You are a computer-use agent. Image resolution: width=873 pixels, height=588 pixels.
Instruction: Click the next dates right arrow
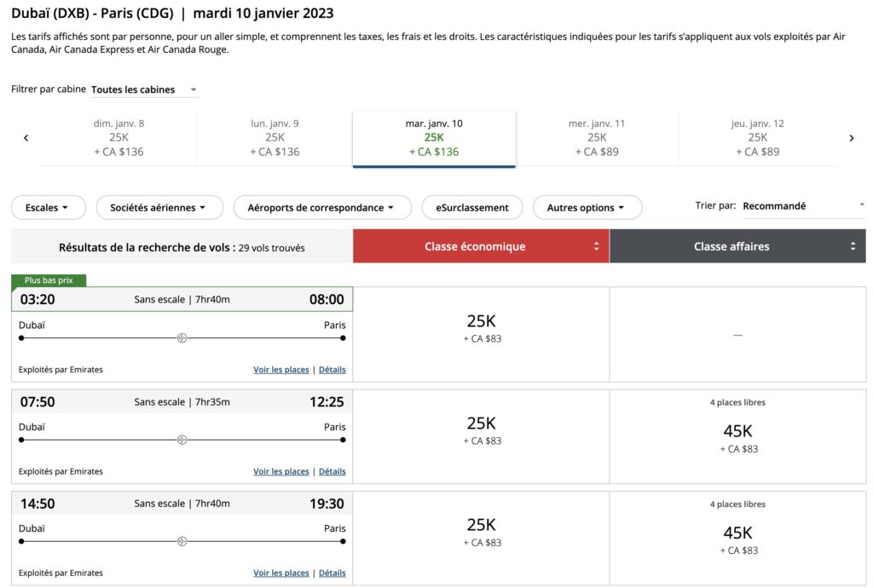[851, 138]
